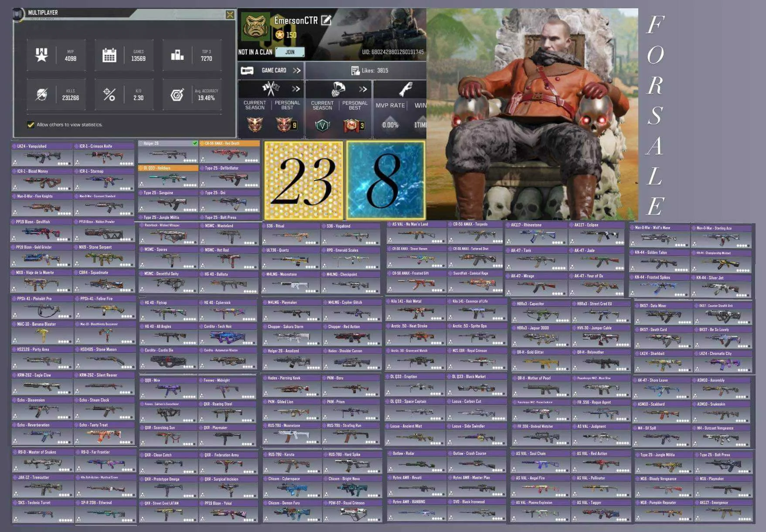Image resolution: width=766 pixels, height=532 pixels.
Task: Toggle Allow others to view statistics checkbox
Action: (x=31, y=125)
